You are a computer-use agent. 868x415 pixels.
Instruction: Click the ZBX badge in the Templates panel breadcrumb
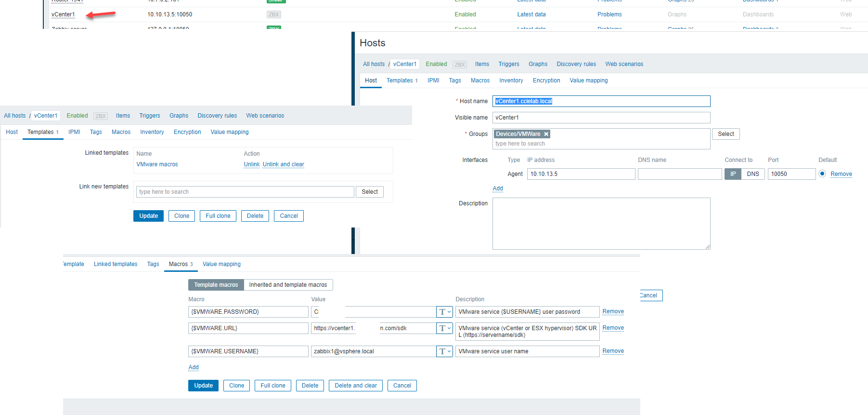(x=101, y=116)
